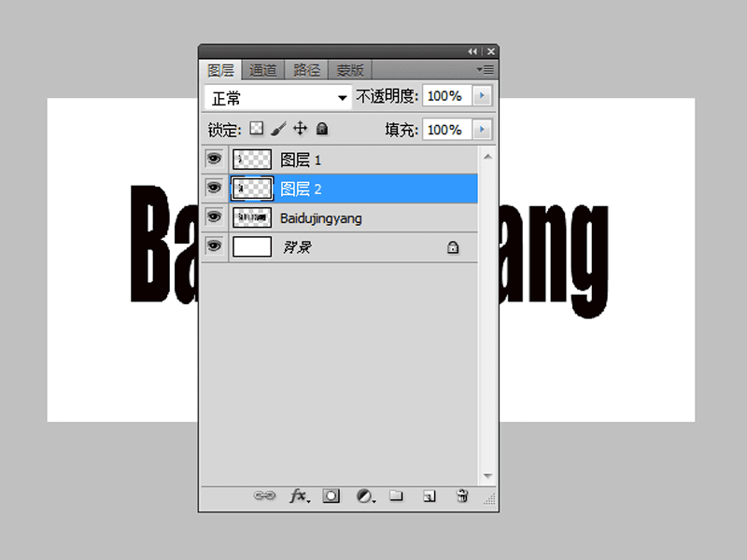The image size is (747, 560).
Task: Open the 填充 fill slider arrow
Action: coord(482,130)
